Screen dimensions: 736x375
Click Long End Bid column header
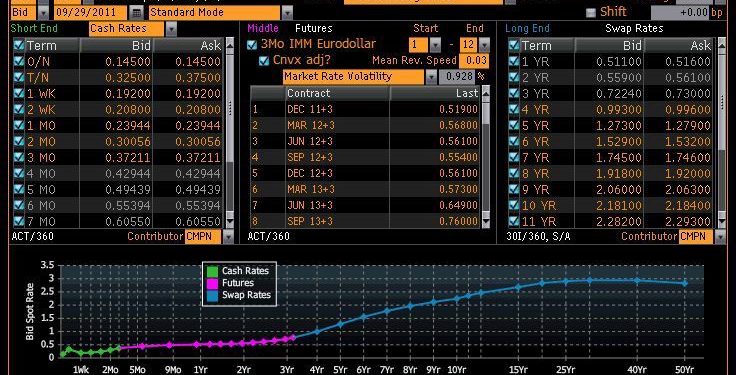click(x=609, y=46)
